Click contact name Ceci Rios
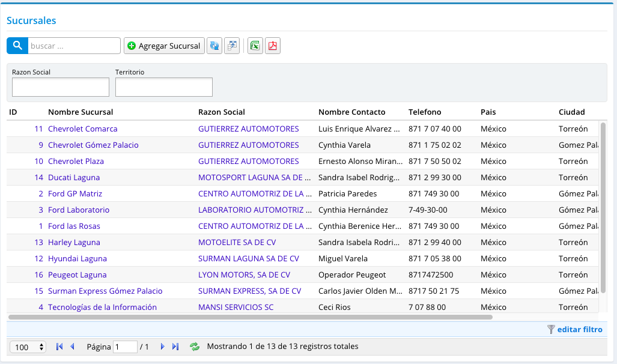This screenshot has width=617, height=364. pos(335,308)
